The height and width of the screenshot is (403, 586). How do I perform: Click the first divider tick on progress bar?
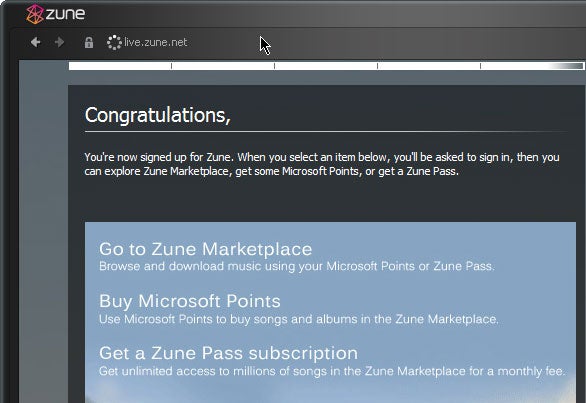tap(172, 66)
